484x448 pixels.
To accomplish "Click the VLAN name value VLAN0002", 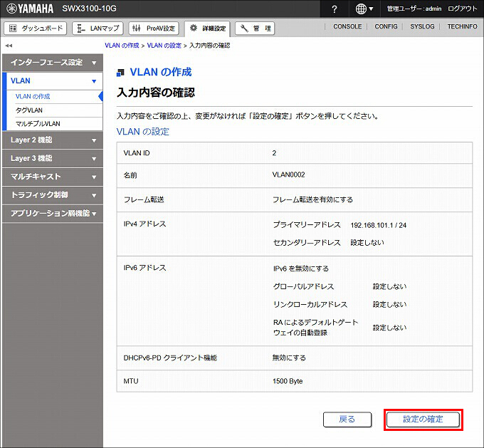I will click(288, 175).
